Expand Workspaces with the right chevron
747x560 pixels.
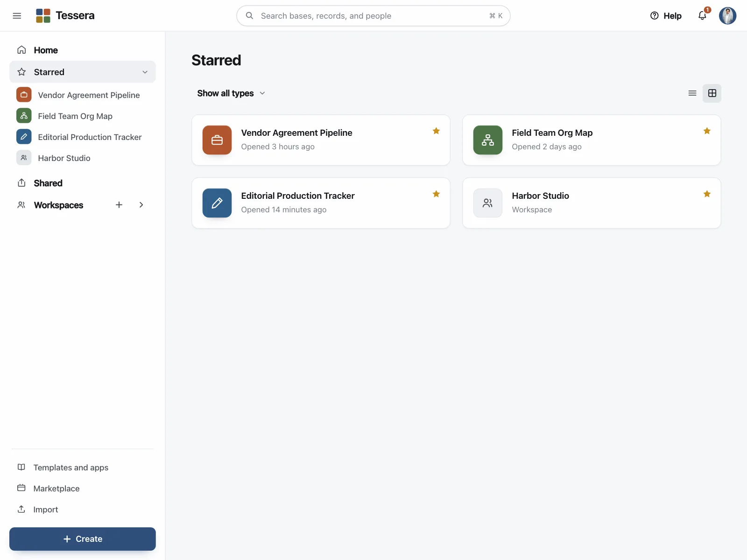(x=141, y=205)
